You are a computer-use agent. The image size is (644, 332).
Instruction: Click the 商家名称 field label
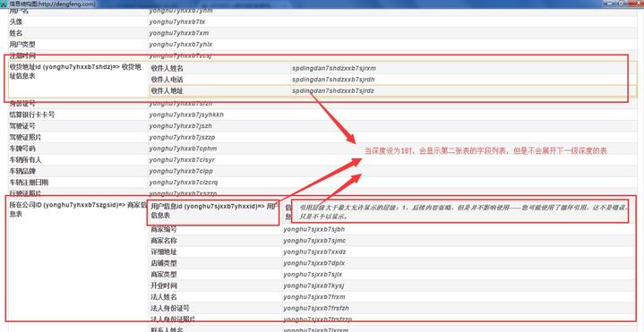coord(164,240)
